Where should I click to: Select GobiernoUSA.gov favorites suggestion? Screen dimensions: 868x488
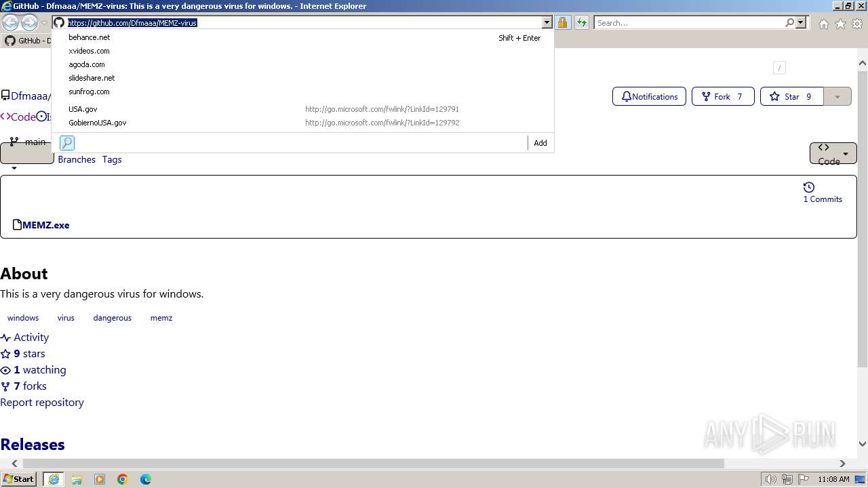click(302, 123)
